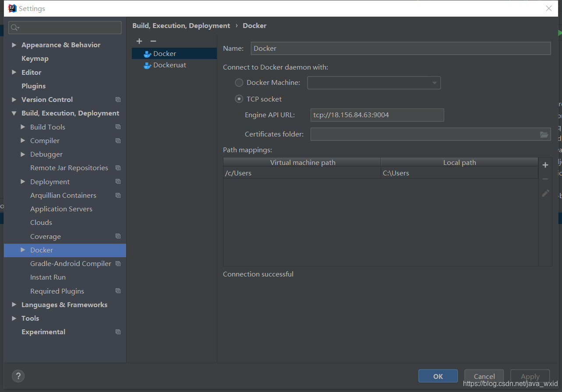Image resolution: width=562 pixels, height=392 pixels.
Task: Expand the Build Tools node
Action: tap(23, 127)
